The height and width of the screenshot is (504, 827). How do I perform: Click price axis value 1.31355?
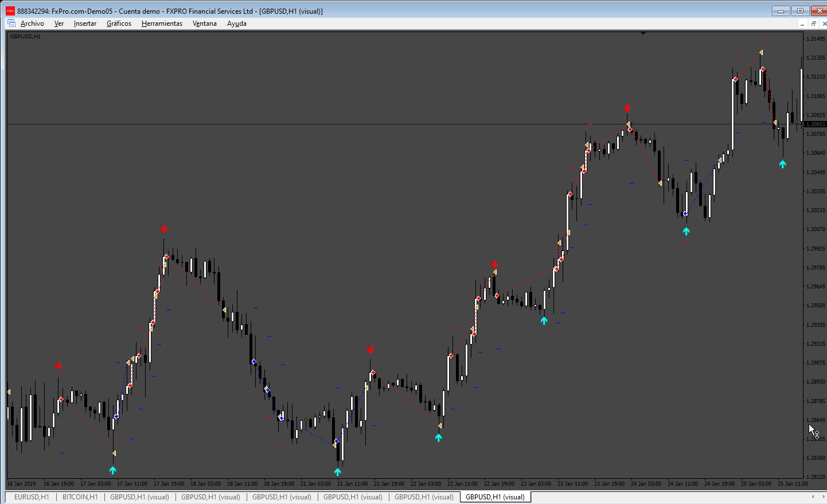816,58
